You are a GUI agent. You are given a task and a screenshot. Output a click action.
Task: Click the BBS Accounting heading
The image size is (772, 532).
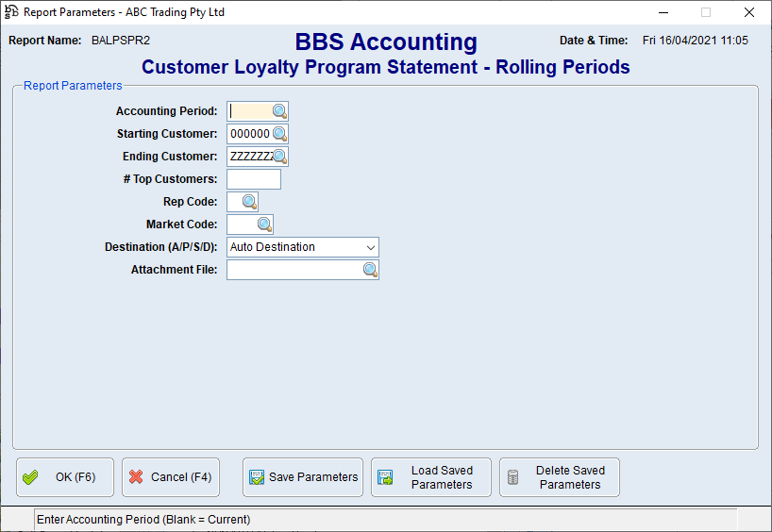pyautogui.click(x=386, y=42)
